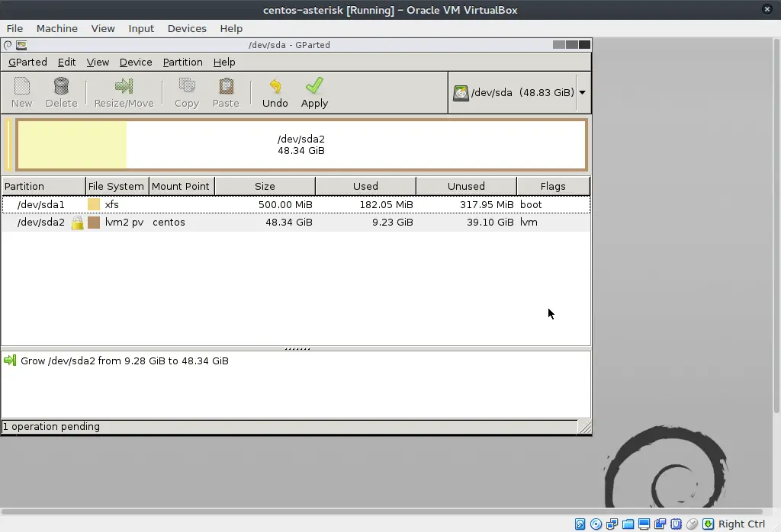The image size is (781, 532).
Task: Click the hard disk icon beside /dev/sda selector
Action: 461,93
